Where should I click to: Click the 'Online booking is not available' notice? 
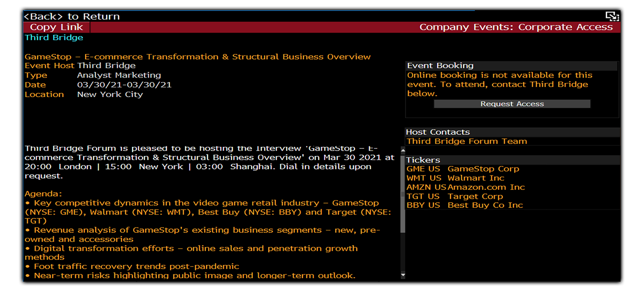499,84
